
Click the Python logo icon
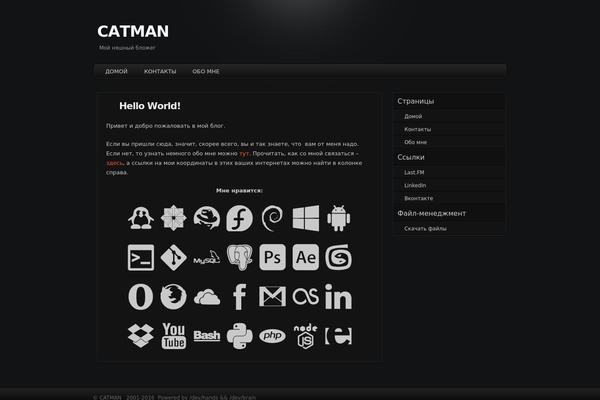coord(240,336)
